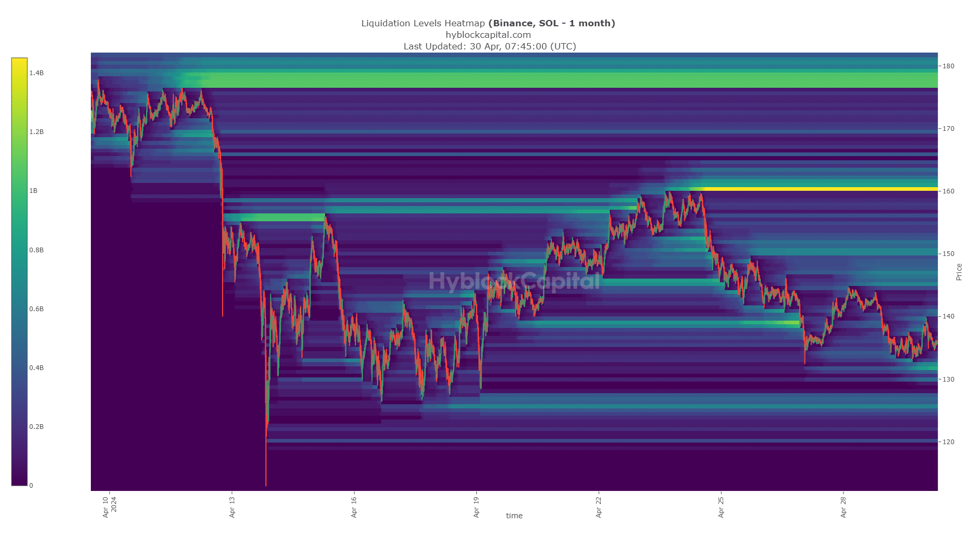Click the 0.4B colorbar label
This screenshot has height=533, width=980.
point(36,367)
